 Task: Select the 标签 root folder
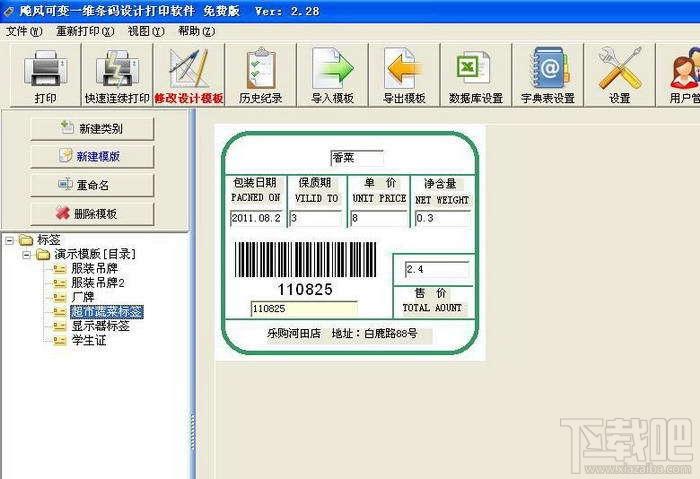pyautogui.click(x=49, y=240)
